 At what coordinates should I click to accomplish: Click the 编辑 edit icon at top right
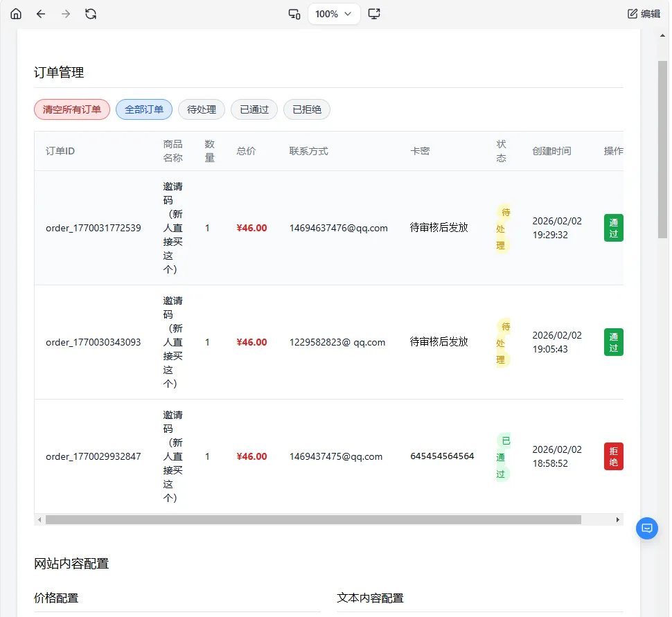pos(644,13)
